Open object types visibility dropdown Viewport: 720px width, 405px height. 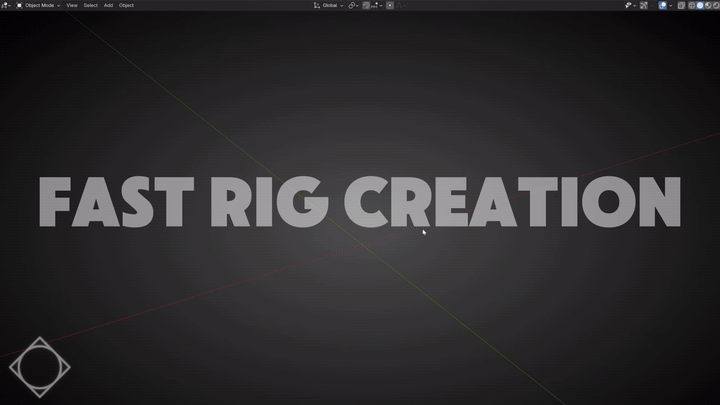tap(630, 6)
